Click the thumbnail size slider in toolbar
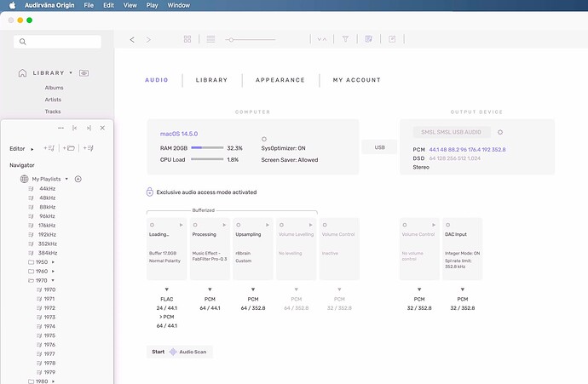588x384 pixels. [x=251, y=39]
